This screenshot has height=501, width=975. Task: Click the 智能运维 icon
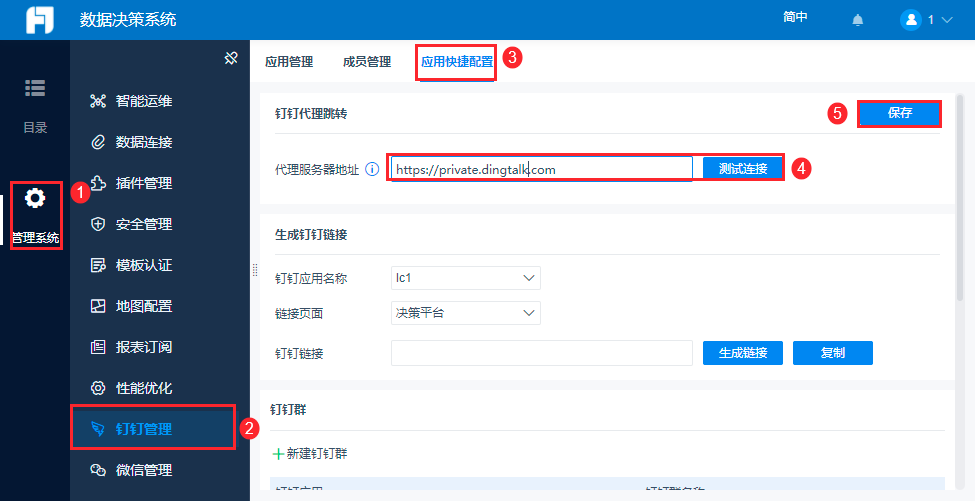98,101
